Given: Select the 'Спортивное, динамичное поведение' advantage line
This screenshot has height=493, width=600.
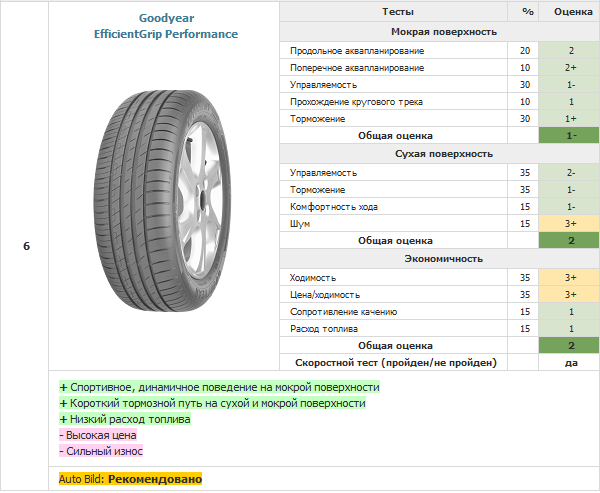Looking at the screenshot, I should 219,387.
